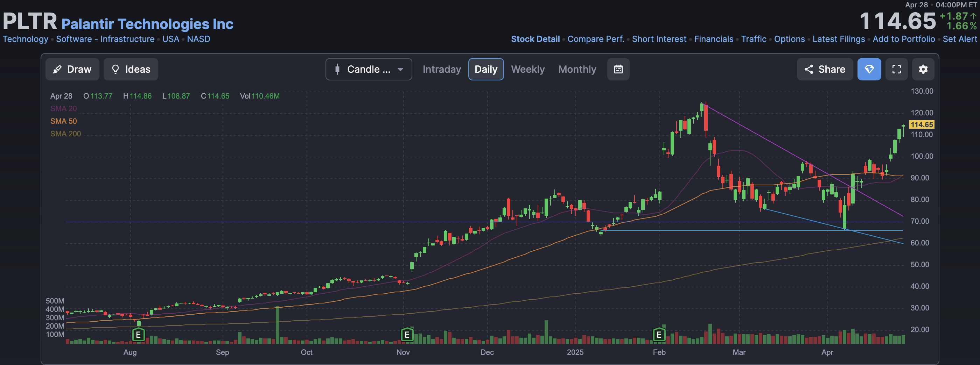Click the Share button
The width and height of the screenshot is (980, 365).
point(825,69)
